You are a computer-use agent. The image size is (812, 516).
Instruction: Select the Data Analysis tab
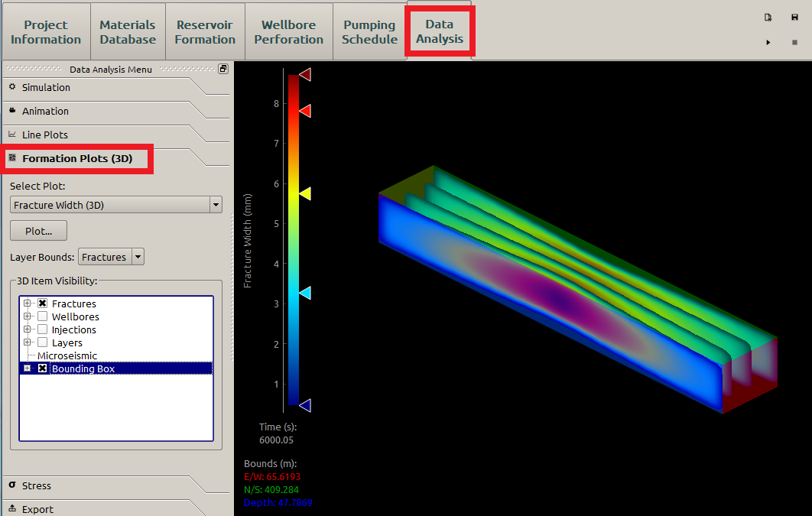(x=440, y=31)
